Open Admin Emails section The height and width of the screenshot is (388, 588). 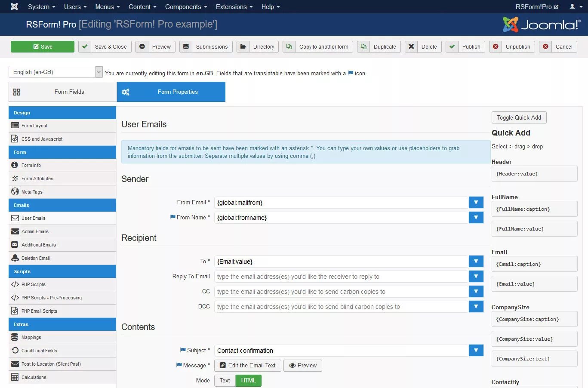[62, 231]
